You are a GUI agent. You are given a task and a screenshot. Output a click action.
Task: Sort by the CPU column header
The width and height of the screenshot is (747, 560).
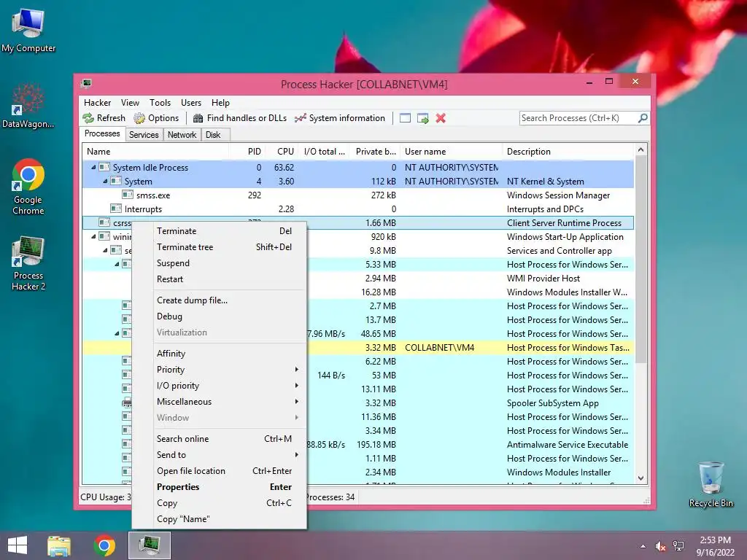(x=281, y=152)
